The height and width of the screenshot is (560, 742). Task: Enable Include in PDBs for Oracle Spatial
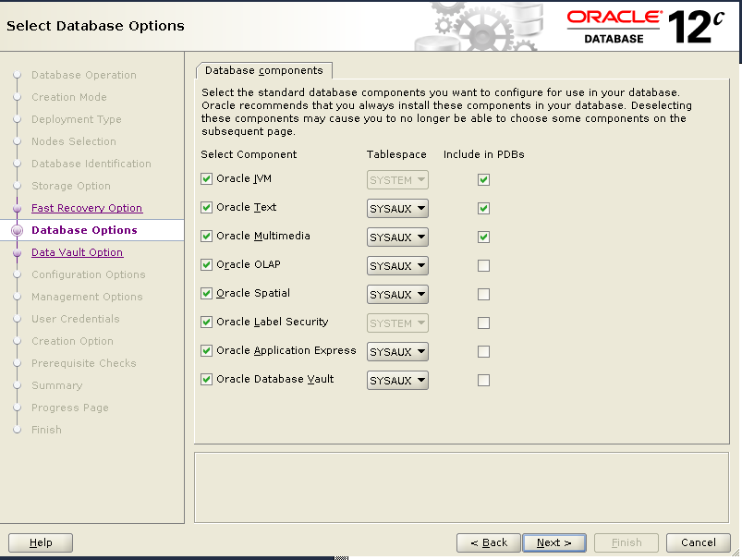point(483,295)
